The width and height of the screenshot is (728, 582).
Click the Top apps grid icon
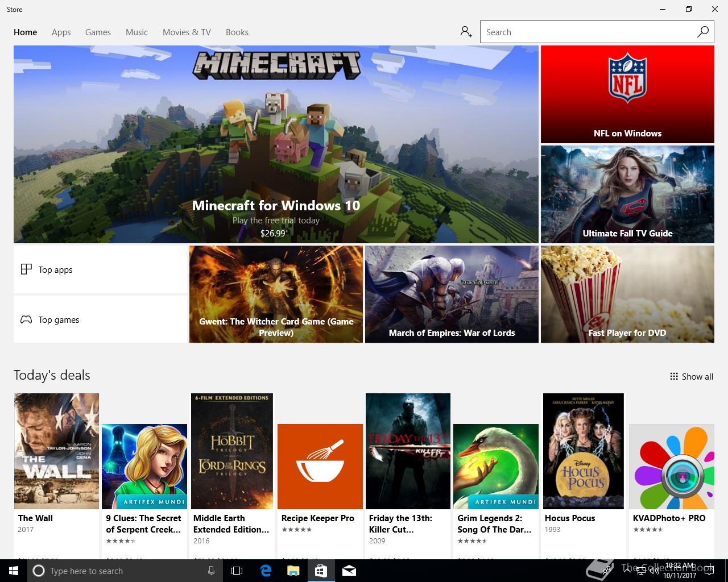tap(26, 269)
